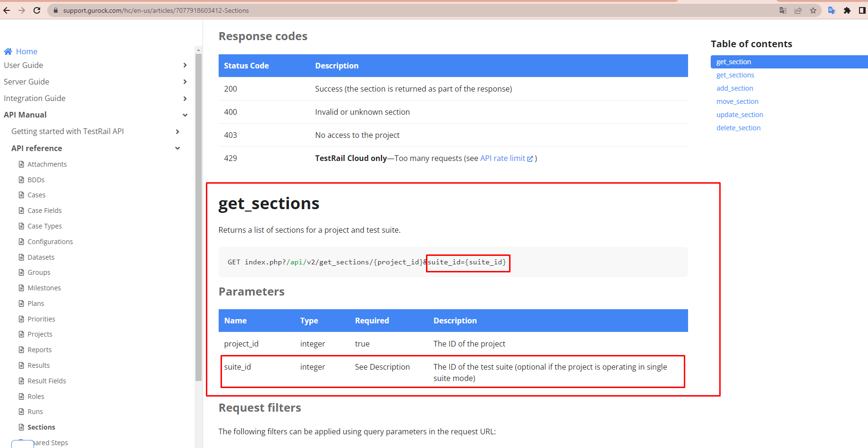
Task: Collapse the API reference chevron
Action: coord(178,148)
